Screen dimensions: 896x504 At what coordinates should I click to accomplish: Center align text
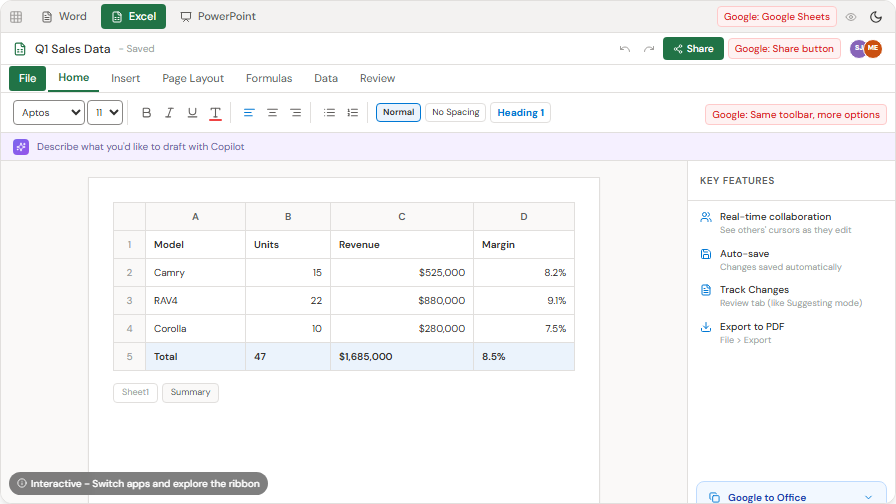(x=272, y=113)
